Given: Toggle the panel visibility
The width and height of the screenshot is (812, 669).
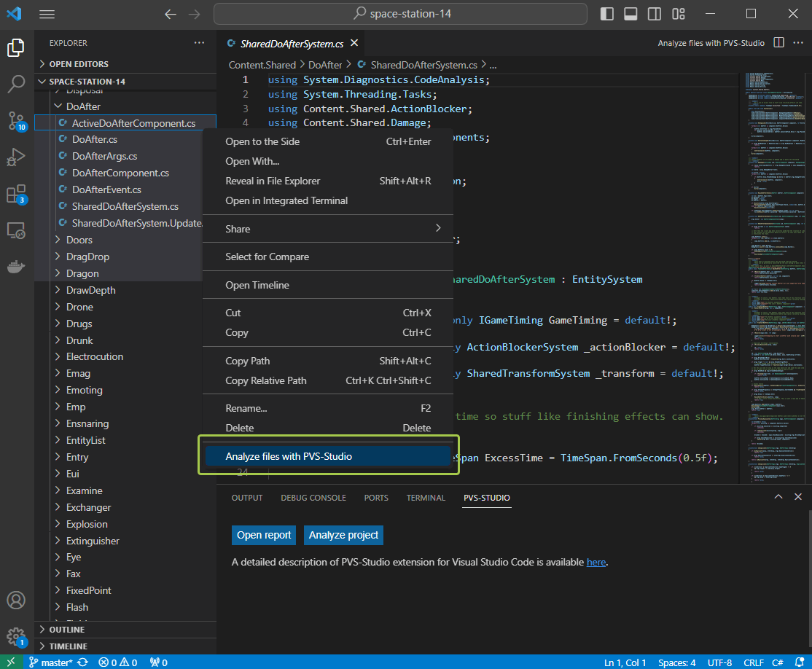Looking at the screenshot, I should point(630,13).
